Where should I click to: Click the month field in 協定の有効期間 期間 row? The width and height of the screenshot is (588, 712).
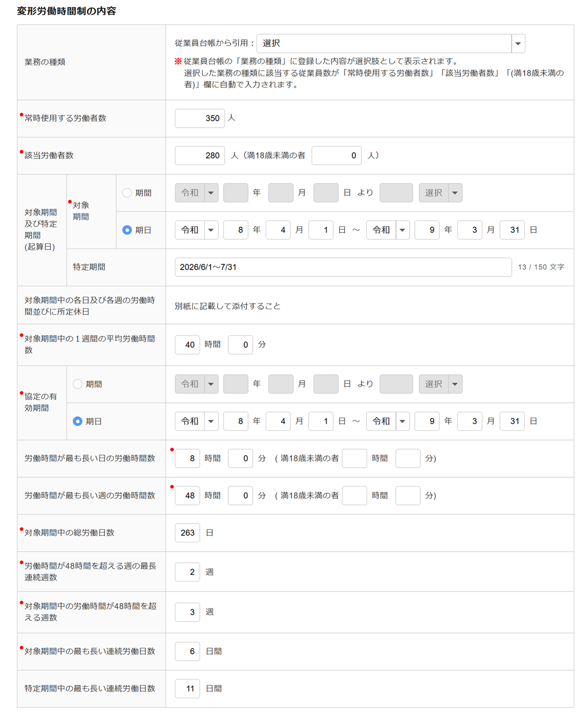tap(281, 384)
